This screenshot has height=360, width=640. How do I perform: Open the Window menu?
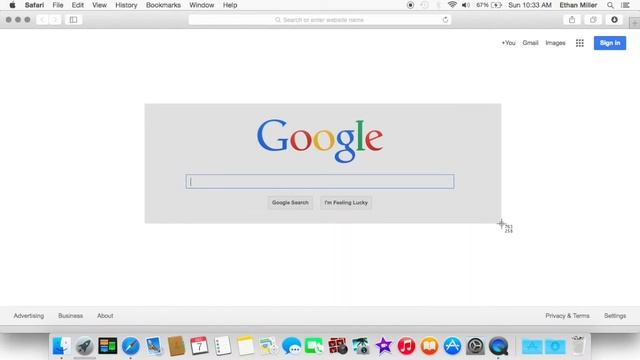click(x=202, y=5)
